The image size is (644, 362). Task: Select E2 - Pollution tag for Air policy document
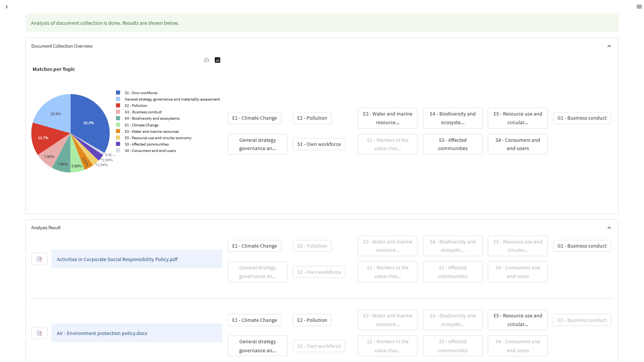click(312, 320)
